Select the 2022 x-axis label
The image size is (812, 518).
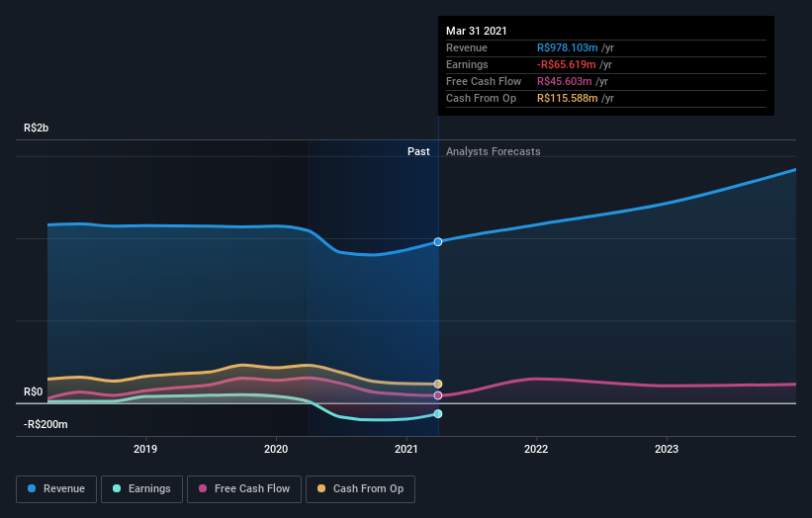coord(536,449)
